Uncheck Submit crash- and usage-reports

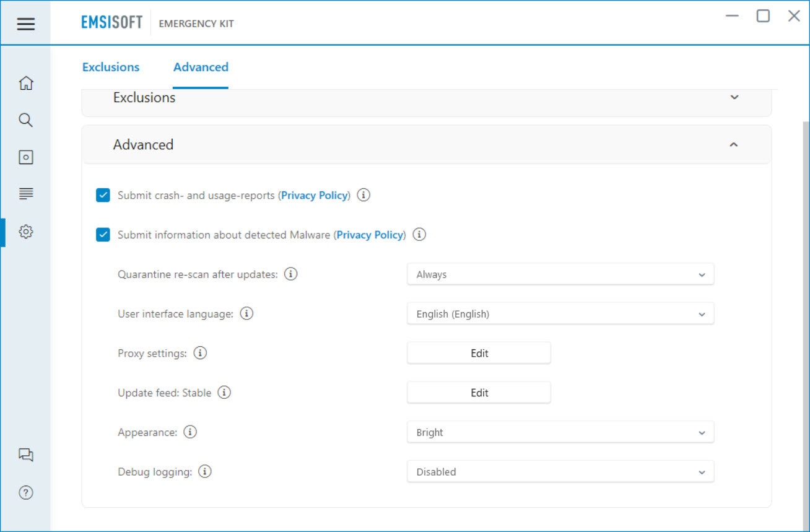tap(103, 196)
